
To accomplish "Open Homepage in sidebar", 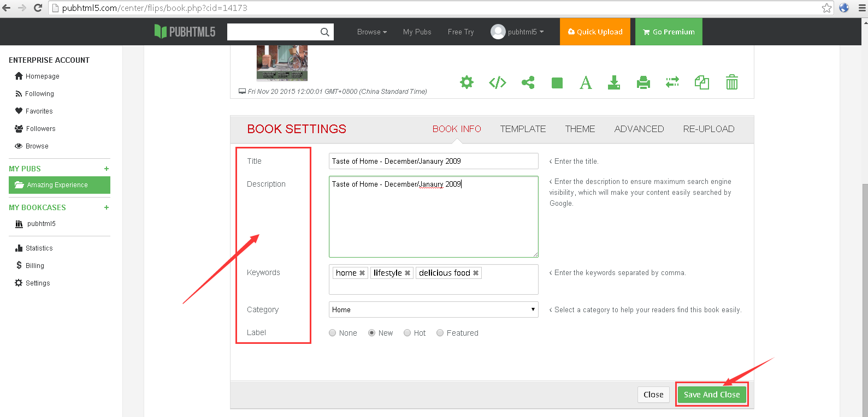I will coord(37,76).
